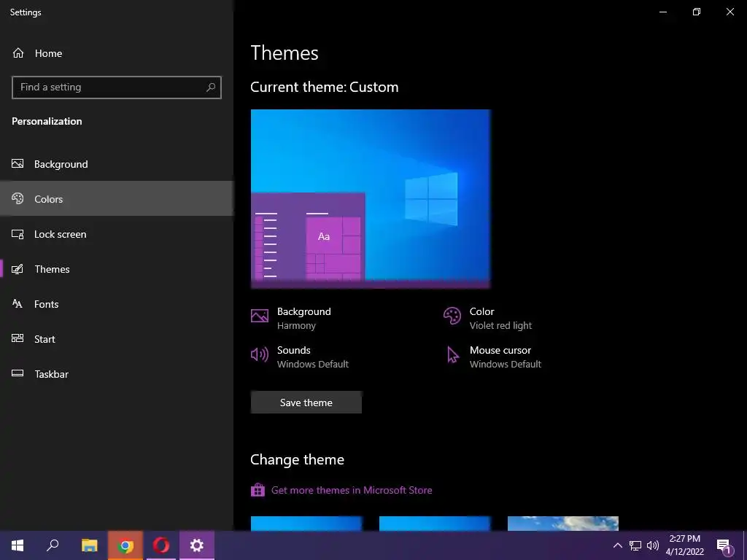This screenshot has height=560, width=747.
Task: Open Taskbar settings page
Action: pyautogui.click(x=117, y=374)
